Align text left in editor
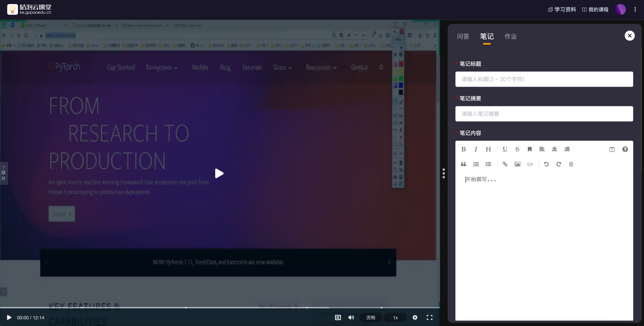644x326 pixels. click(542, 149)
